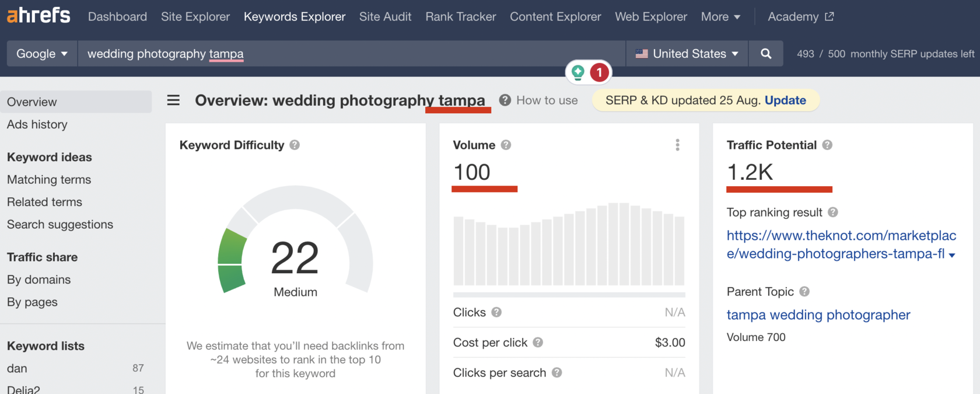Click the green lightbulb notification icon
The width and height of the screenshot is (980, 394).
(x=578, y=72)
